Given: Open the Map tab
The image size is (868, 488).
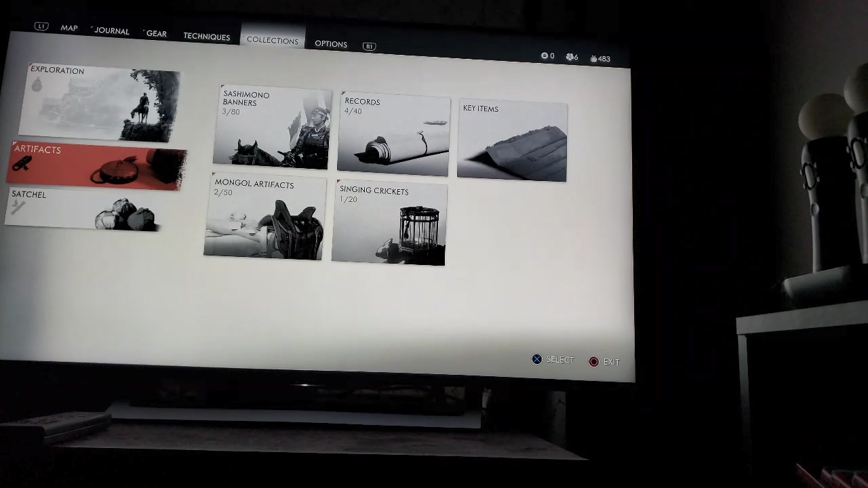Looking at the screenshot, I should [69, 28].
